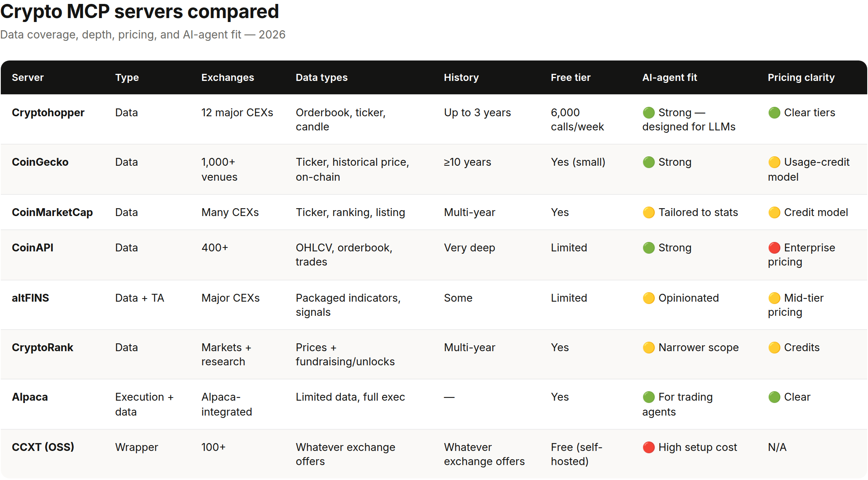868x480 pixels.
Task: Click the Pricing clarity column header
Action: pos(801,77)
